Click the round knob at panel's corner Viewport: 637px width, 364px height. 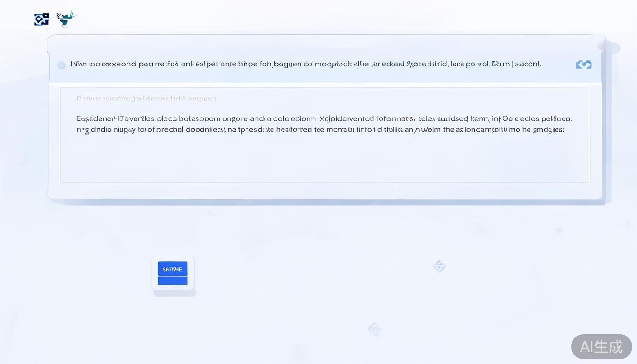point(601,44)
